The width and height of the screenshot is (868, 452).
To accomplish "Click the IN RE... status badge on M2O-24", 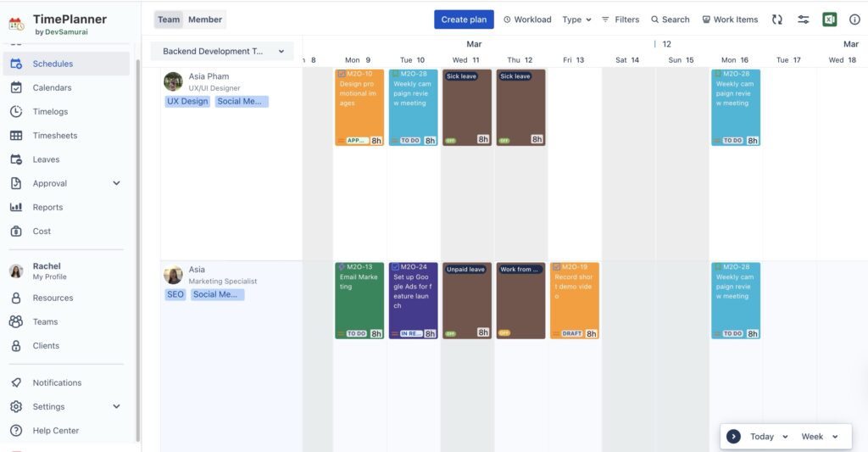I will (411, 333).
